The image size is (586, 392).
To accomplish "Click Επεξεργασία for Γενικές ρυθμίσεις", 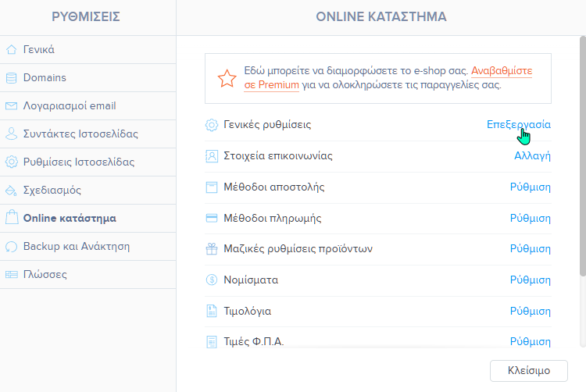I will click(518, 125).
